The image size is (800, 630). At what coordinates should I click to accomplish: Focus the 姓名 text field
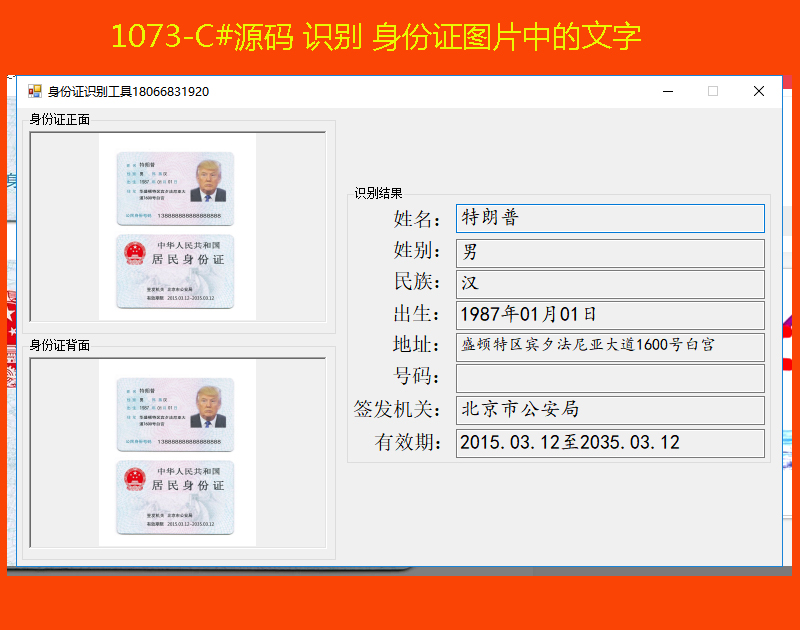click(x=610, y=219)
